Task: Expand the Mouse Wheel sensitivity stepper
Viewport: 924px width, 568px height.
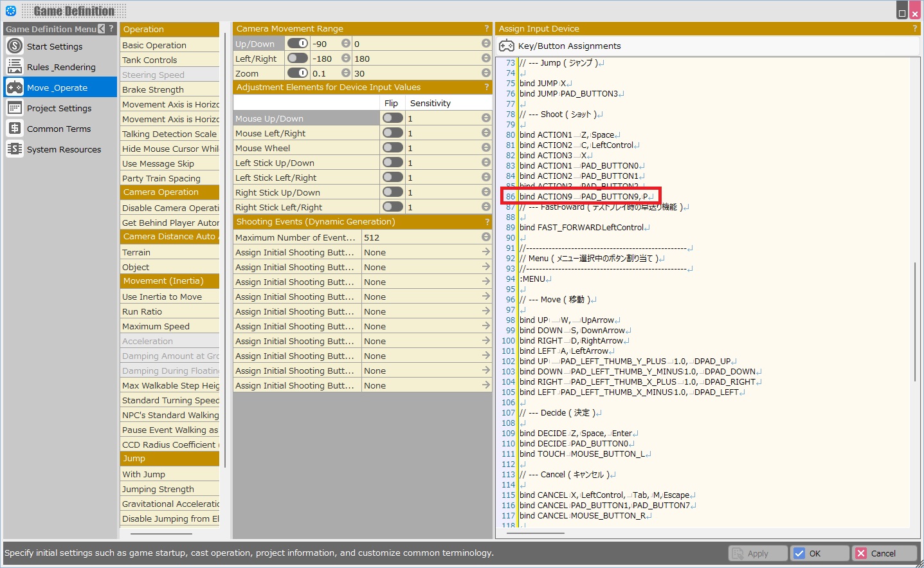Action: pyautogui.click(x=485, y=148)
